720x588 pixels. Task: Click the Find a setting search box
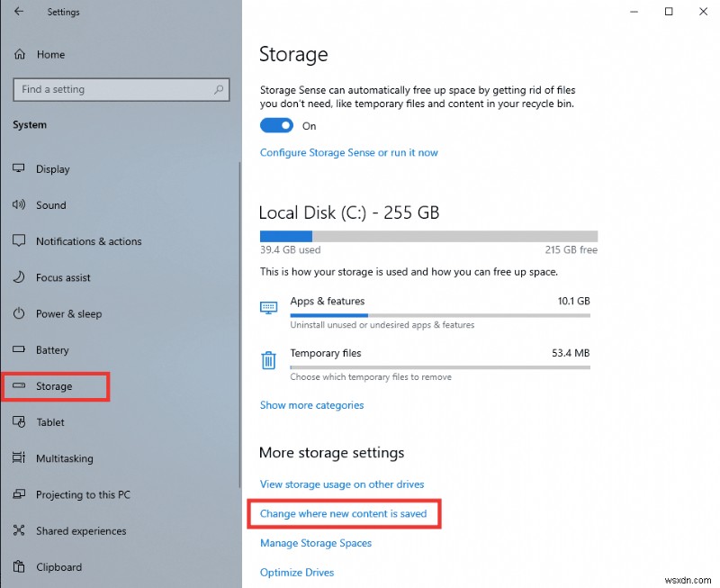(x=121, y=89)
